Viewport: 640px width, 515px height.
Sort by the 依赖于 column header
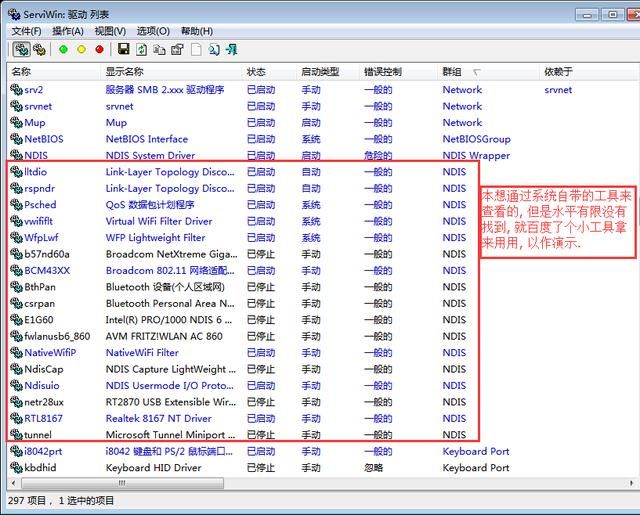tap(589, 72)
